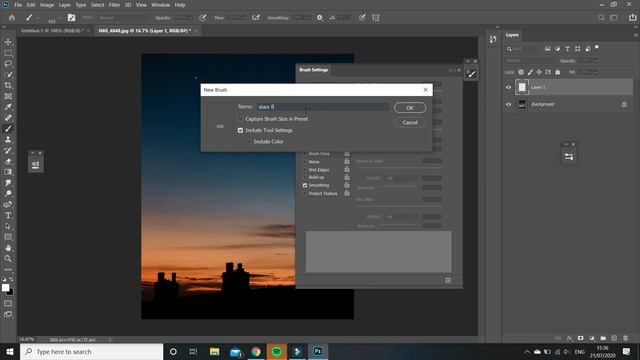The image size is (640, 360).
Task: Click Windows taskbar search box
Action: [x=91, y=351]
